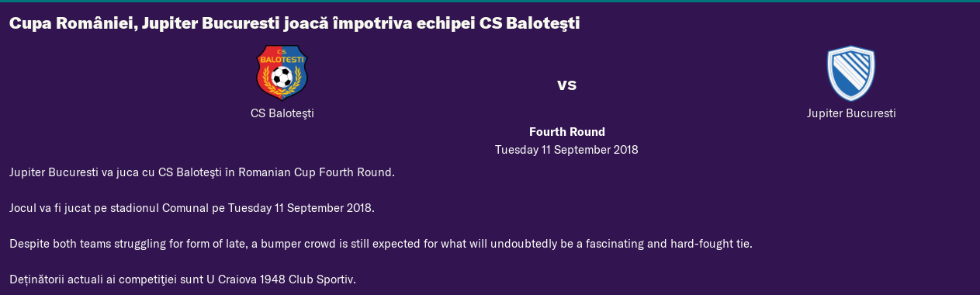Click the "vs" text between the teams
This screenshot has width=980, height=295.
[x=567, y=85]
